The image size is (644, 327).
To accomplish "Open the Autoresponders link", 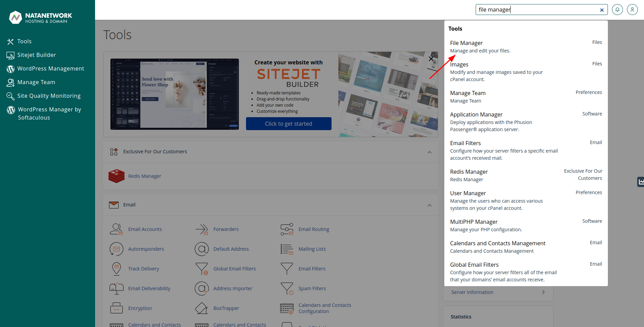I will tap(146, 249).
